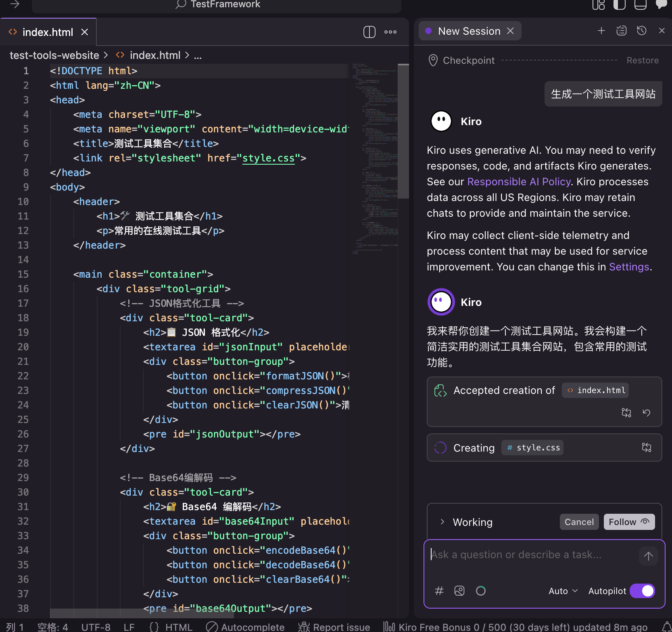Open the task list icon in chat header

[621, 31]
